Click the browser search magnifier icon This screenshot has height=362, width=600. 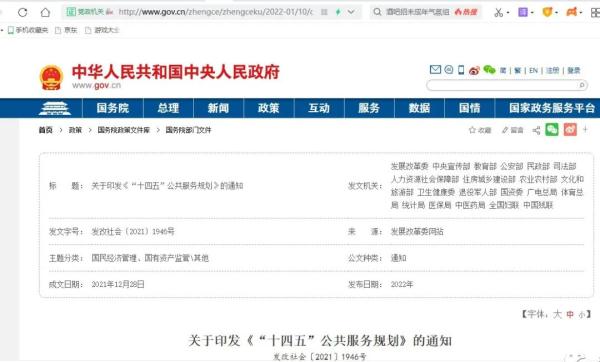(x=377, y=12)
